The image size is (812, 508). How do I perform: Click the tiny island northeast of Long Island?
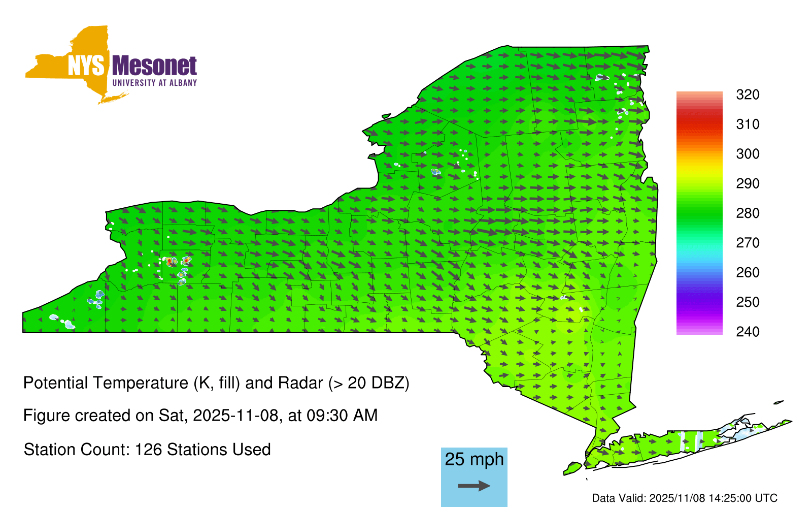[778, 402]
